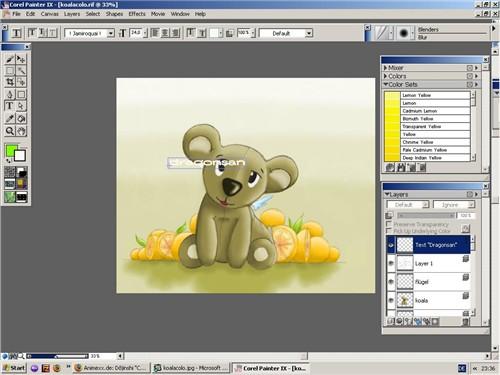Enable Pick Up Underlying Color checkbox
500x375 pixels.
pos(389,231)
